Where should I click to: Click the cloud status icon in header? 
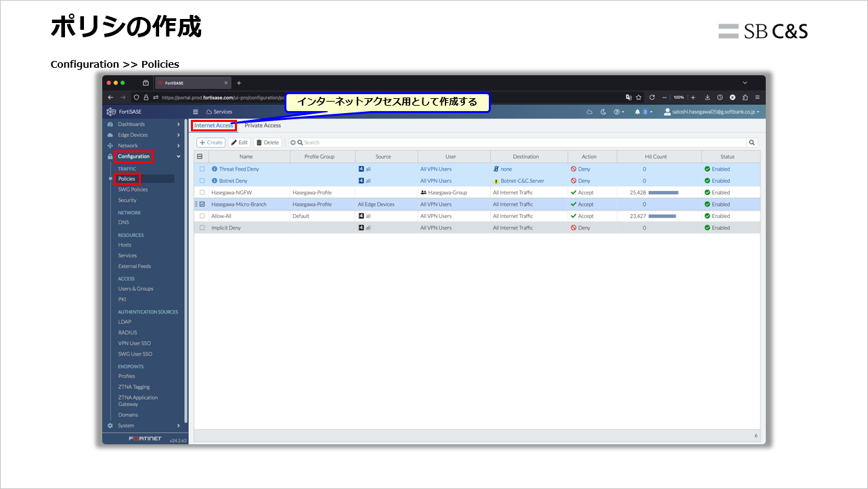[x=589, y=112]
